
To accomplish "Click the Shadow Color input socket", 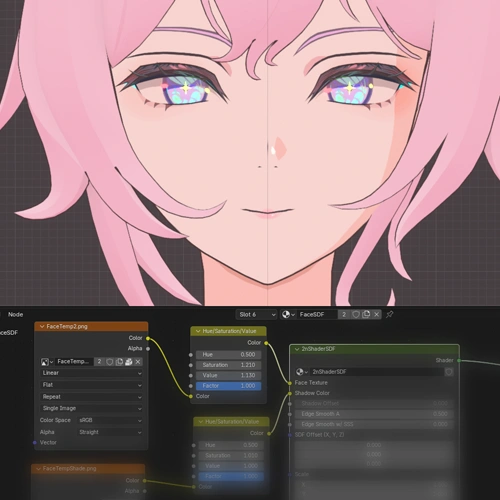I will point(290,394).
